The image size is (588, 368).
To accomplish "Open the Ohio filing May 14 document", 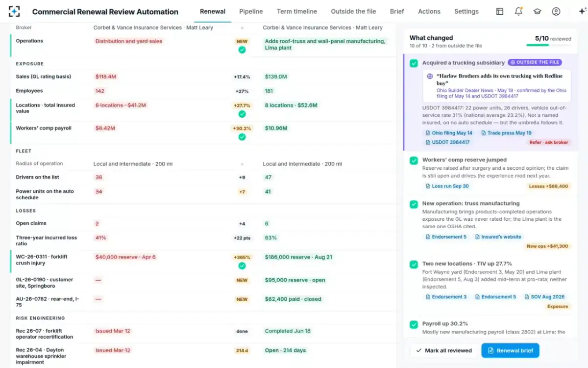I will 449,133.
